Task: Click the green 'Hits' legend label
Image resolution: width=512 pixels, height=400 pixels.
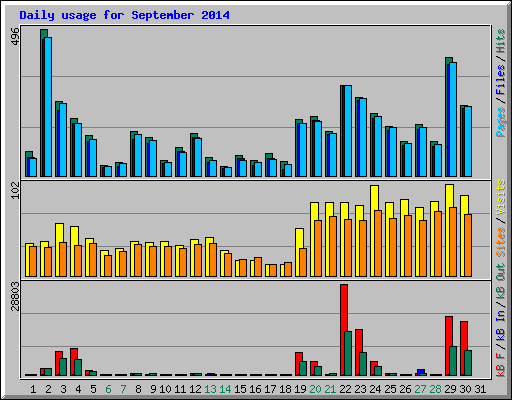Action: 501,41
